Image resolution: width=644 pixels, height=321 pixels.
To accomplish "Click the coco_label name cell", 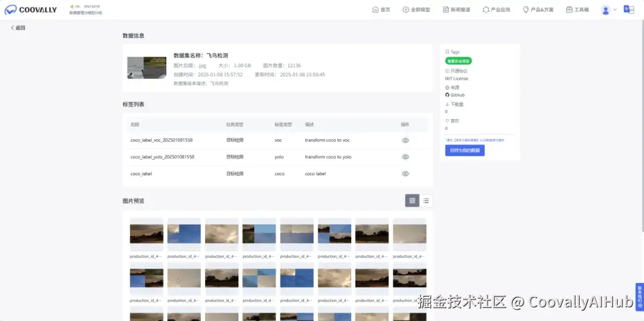I will (x=141, y=174).
